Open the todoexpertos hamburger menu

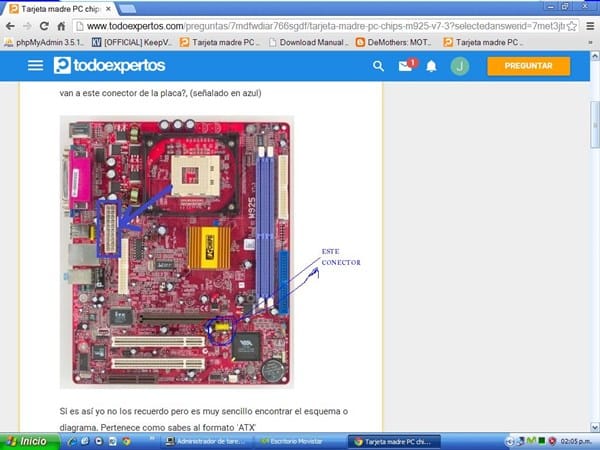click(x=35, y=65)
